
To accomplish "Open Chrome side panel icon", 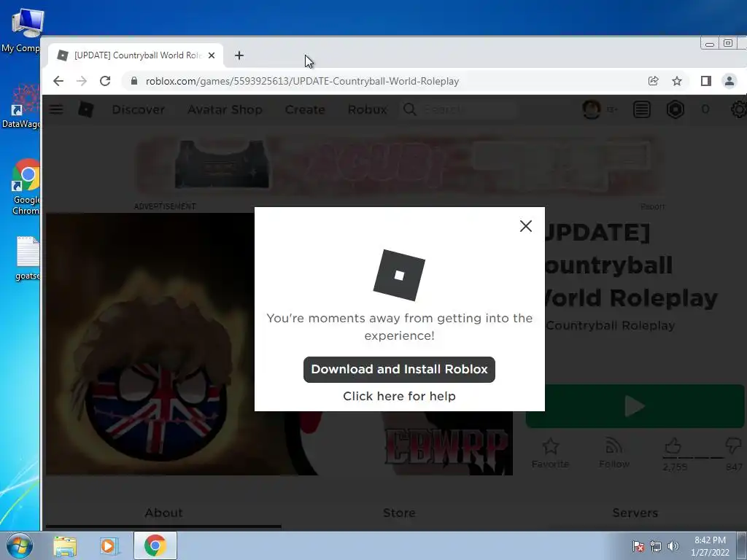I will click(706, 81).
